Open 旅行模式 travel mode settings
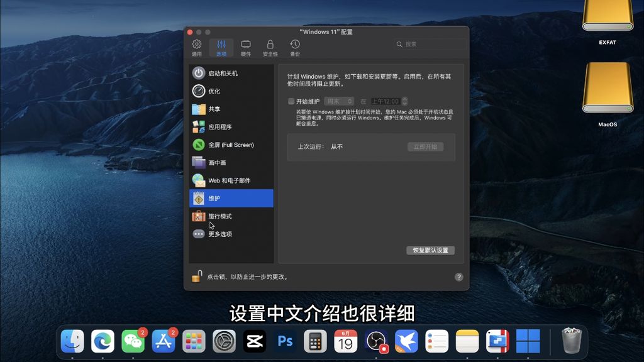This screenshot has height=362, width=644. coord(231,216)
